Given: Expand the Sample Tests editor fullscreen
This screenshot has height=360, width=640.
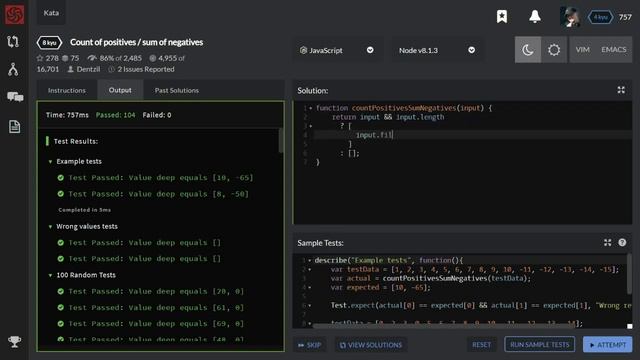Looking at the screenshot, I should pyautogui.click(x=607, y=242).
